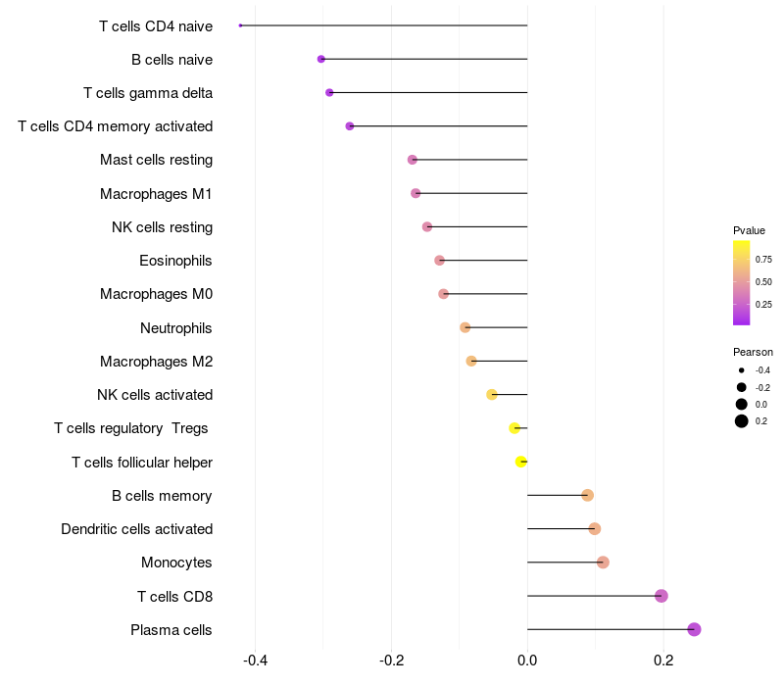This screenshot has height=686, width=784.
Task: Click the Macrophages M1 axis label
Action: [x=156, y=194]
